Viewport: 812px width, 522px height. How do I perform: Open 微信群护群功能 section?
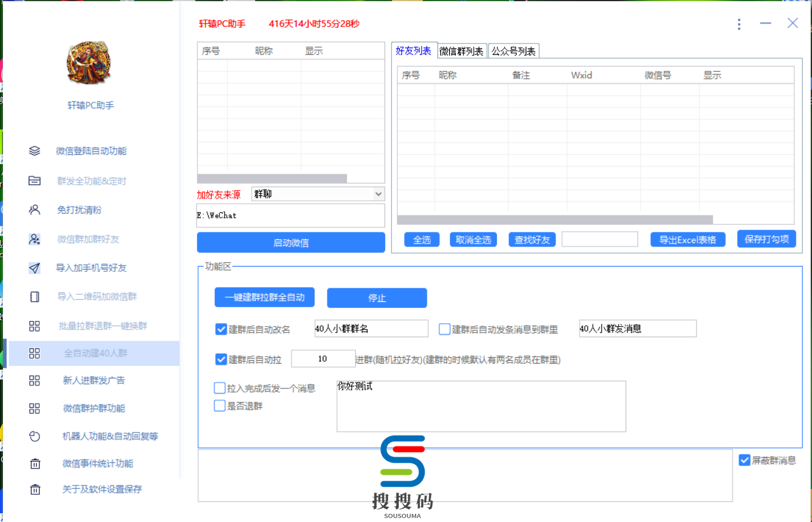(x=94, y=408)
